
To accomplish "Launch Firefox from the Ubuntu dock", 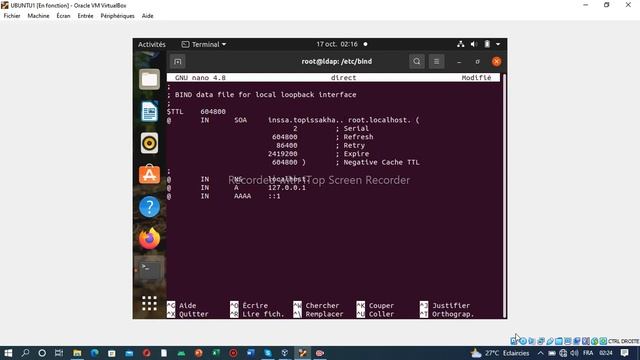I will coord(149,239).
